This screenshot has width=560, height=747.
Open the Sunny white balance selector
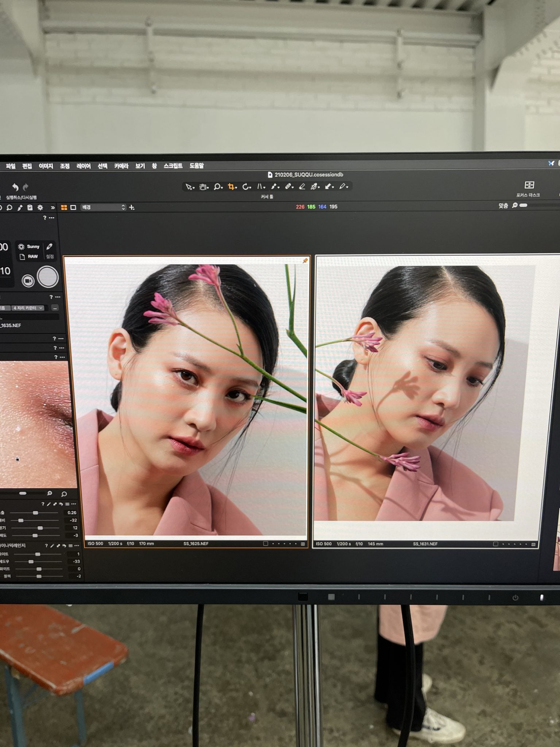(30, 247)
